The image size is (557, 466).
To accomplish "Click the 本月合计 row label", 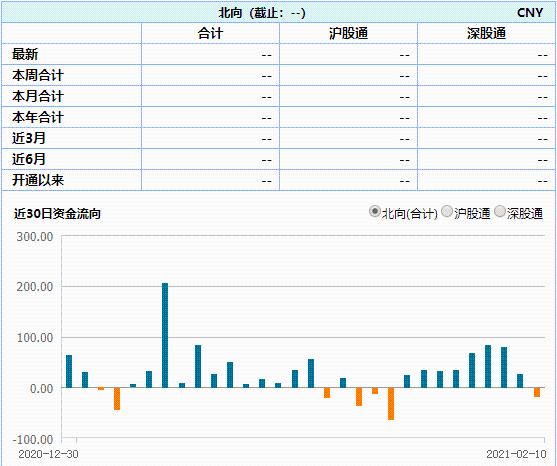I will pyautogui.click(x=38, y=96).
